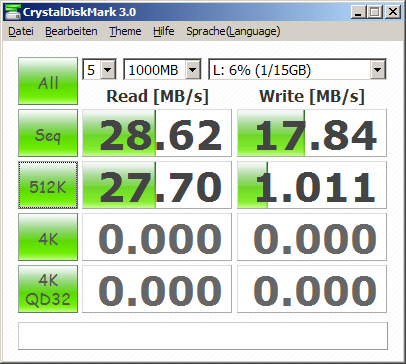Viewport: 406px width, 364px height.
Task: Close the CrystalDiskMark window
Action: point(393,12)
